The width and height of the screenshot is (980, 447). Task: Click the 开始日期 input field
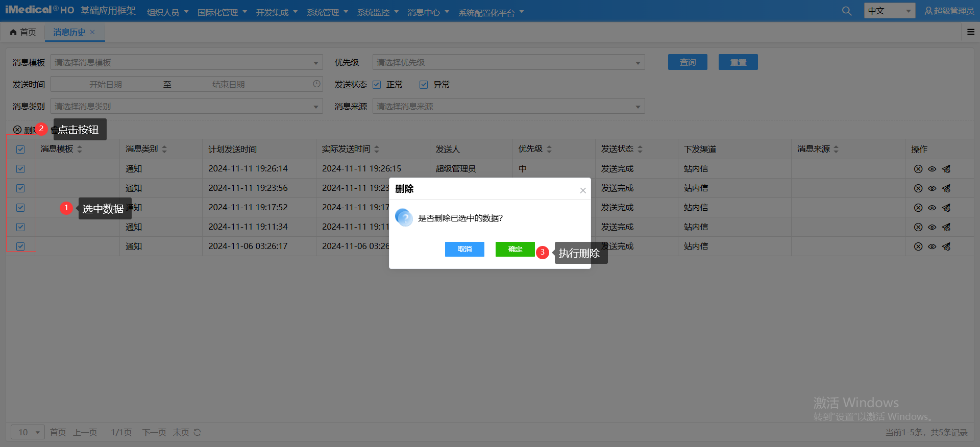(106, 84)
